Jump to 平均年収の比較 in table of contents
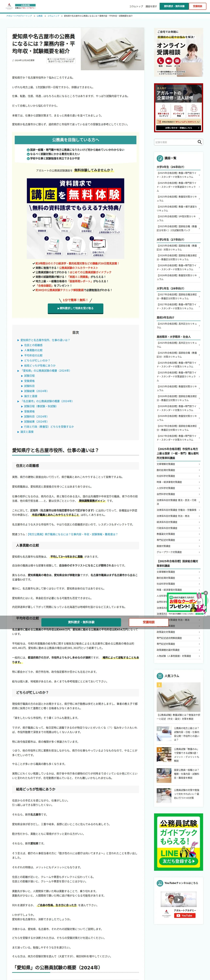The height and width of the screenshot is (980, 210). click(x=34, y=355)
